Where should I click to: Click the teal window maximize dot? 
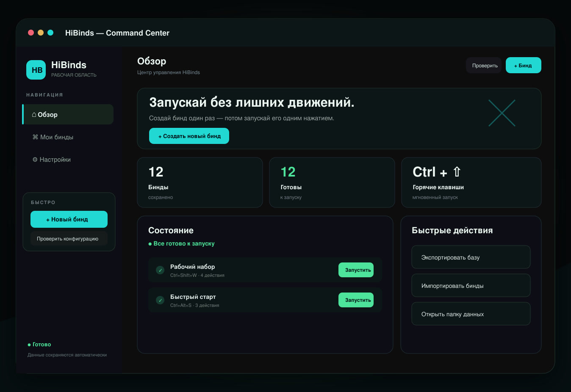tap(50, 33)
